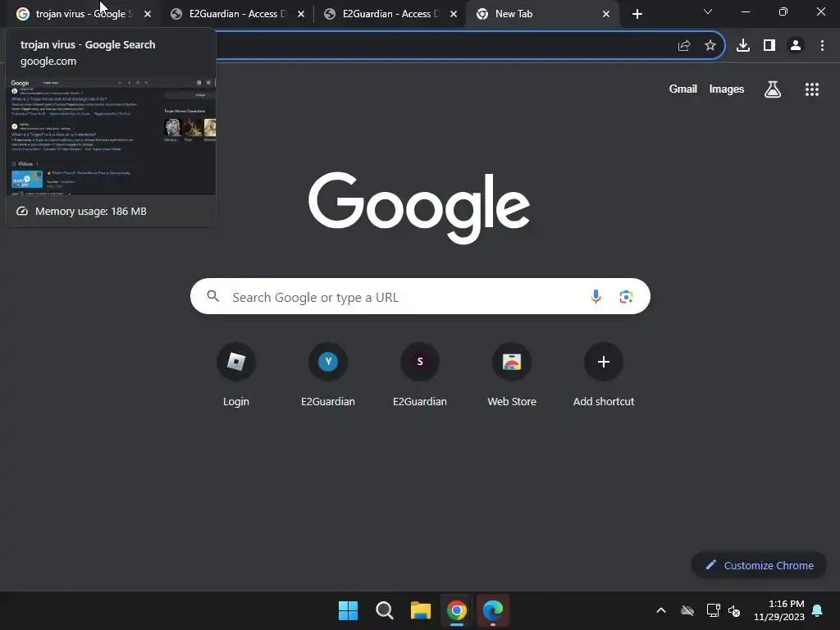This screenshot has height=630, width=840.
Task: Switch to the trojan virus Google Search tab
Action: pos(80,14)
